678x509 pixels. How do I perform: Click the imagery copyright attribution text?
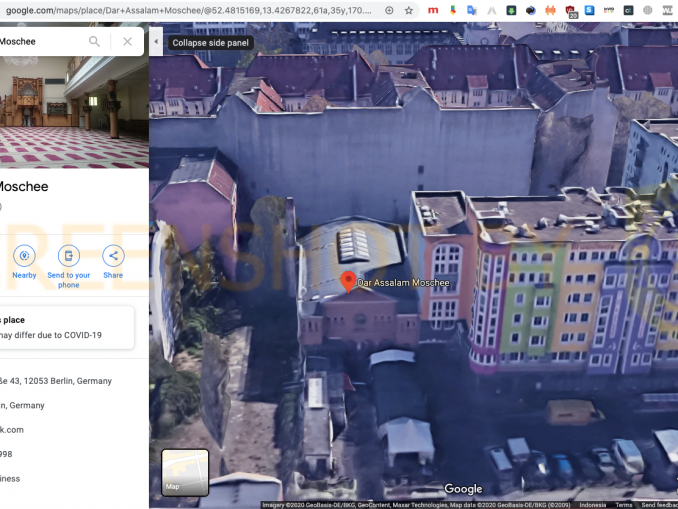pos(416,505)
